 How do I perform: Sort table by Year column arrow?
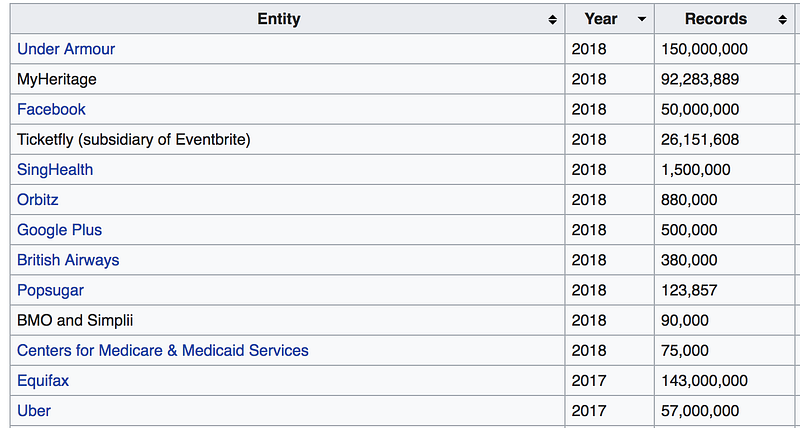[x=642, y=19]
